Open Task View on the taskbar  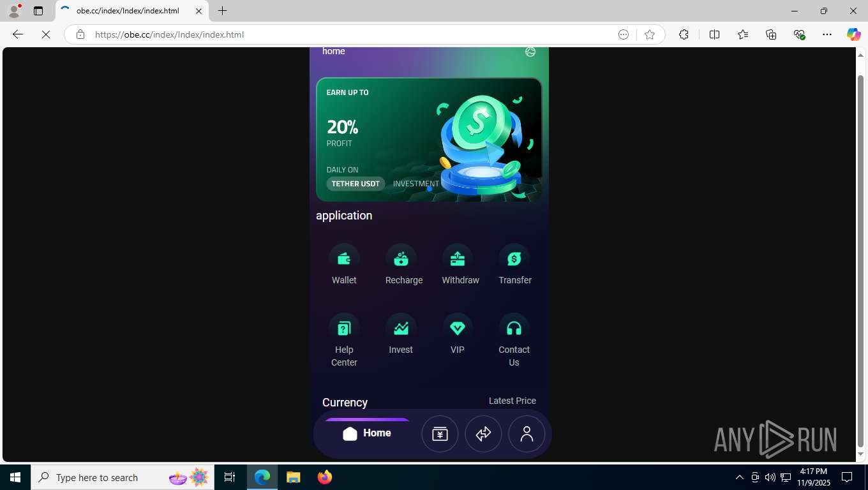230,477
